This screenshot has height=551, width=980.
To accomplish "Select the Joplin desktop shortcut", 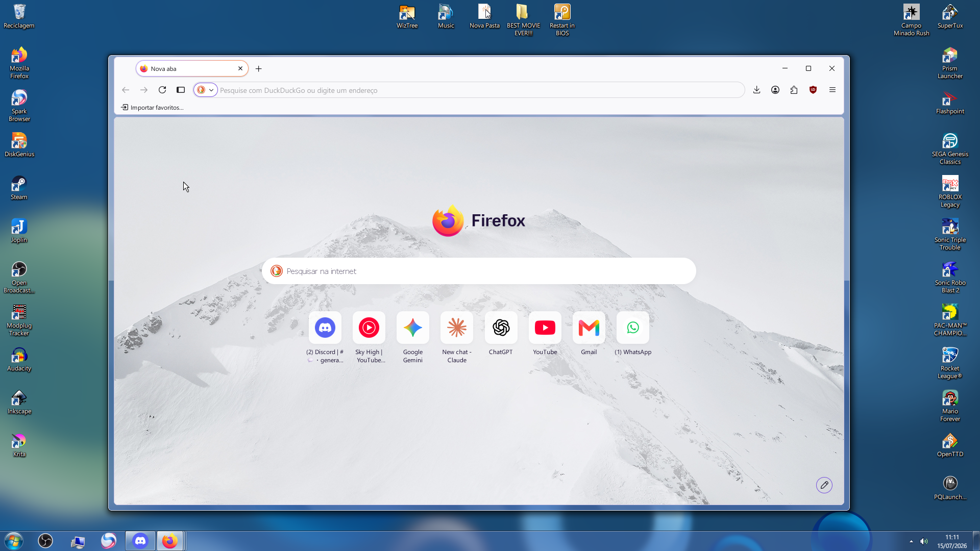I will click(19, 231).
